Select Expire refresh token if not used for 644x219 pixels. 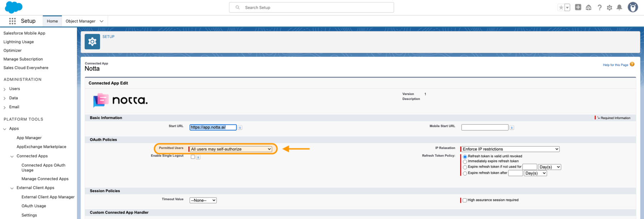click(x=465, y=167)
